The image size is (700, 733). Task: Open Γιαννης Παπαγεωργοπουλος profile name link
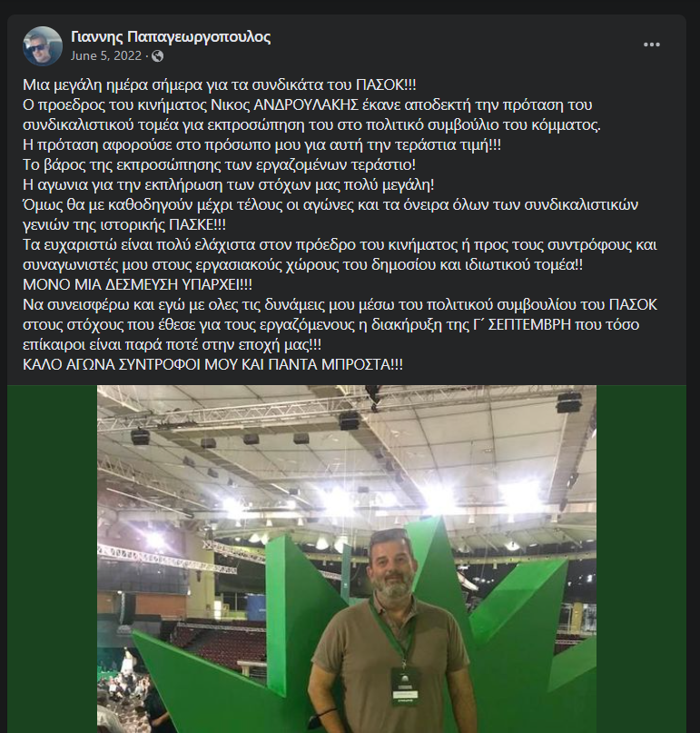click(x=171, y=37)
